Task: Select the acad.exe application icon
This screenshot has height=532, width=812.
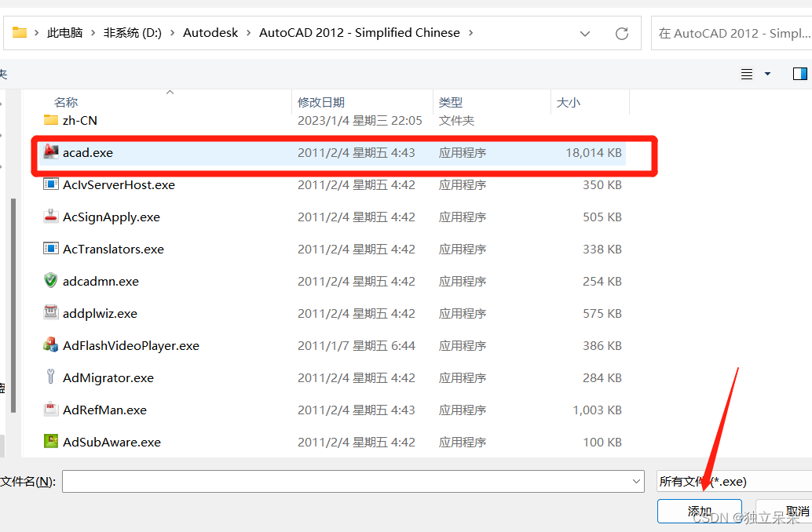Action: pyautogui.click(x=51, y=151)
